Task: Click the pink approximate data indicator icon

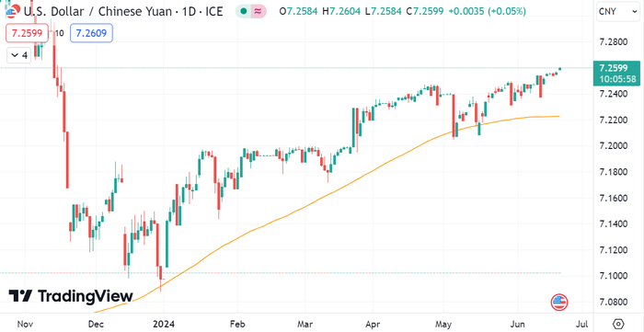Action: click(259, 11)
